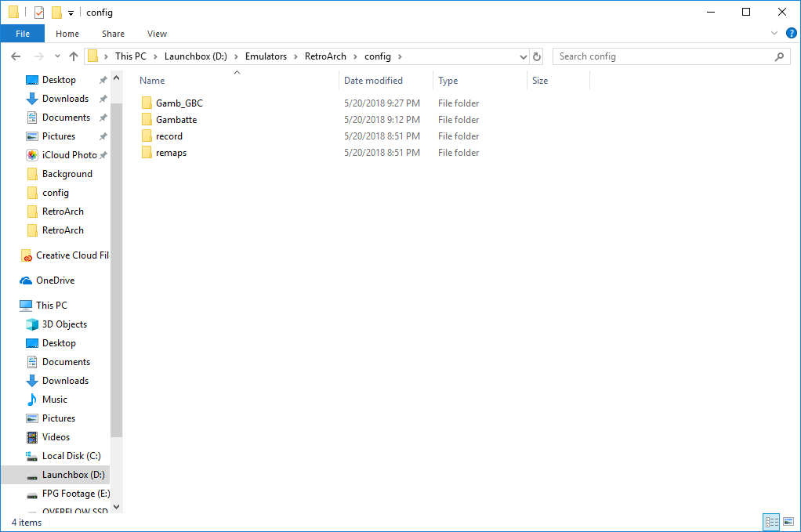Open the Help question mark icon
Screen dimensions: 801x532
pos(792,33)
